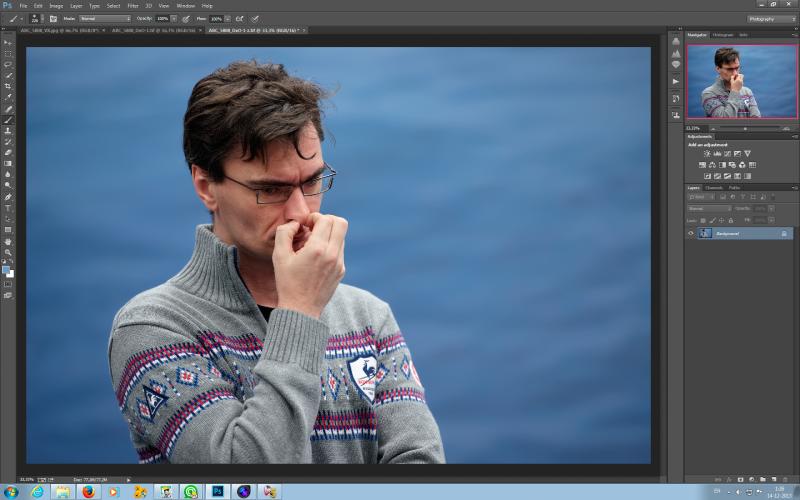Select the Path Selection tool
The image size is (800, 500).
click(8, 219)
